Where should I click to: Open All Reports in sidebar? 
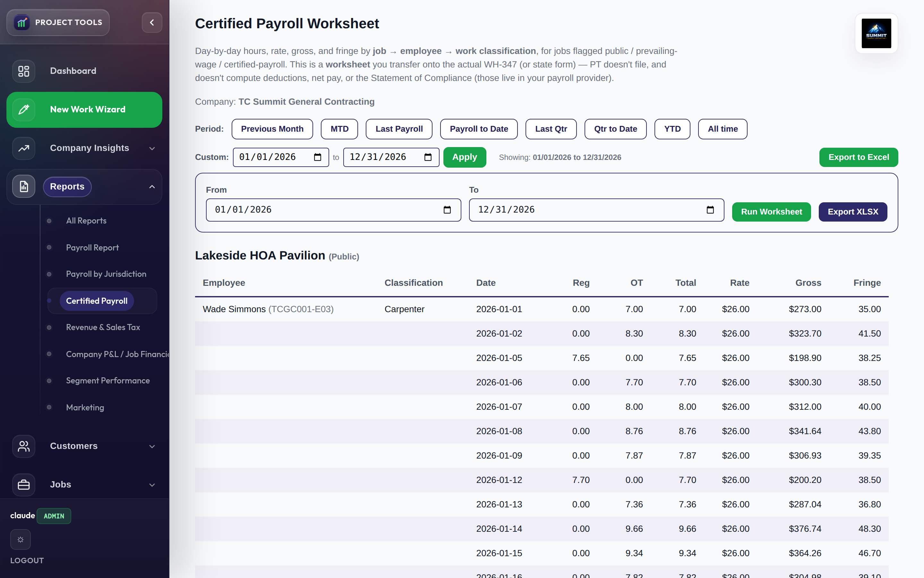[86, 221]
